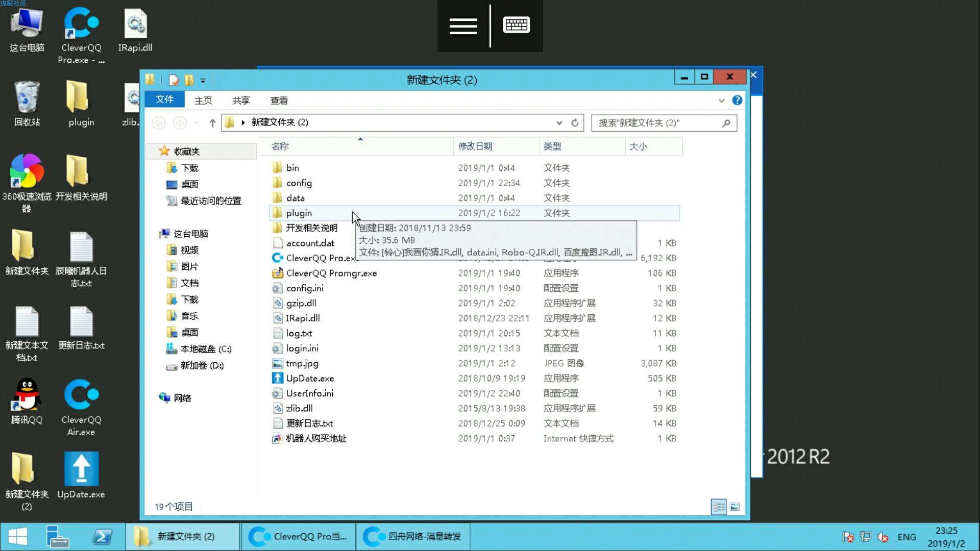Switch to details view layout icon

(x=719, y=507)
